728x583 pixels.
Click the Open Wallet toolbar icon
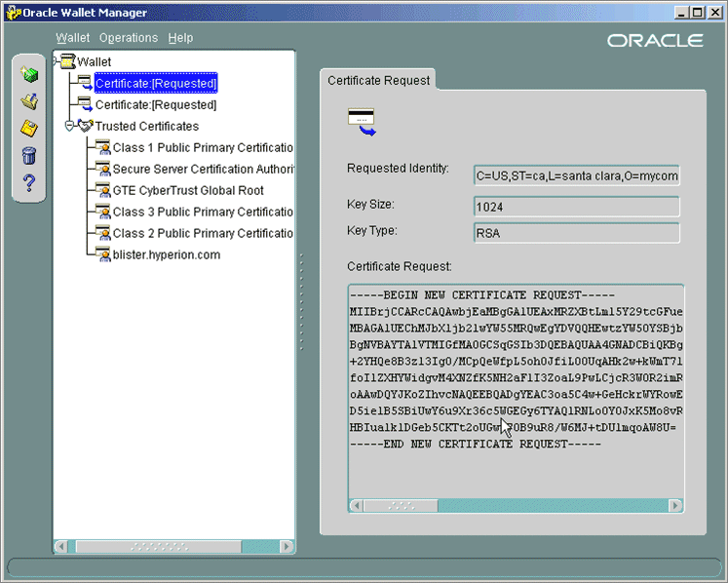[x=29, y=101]
